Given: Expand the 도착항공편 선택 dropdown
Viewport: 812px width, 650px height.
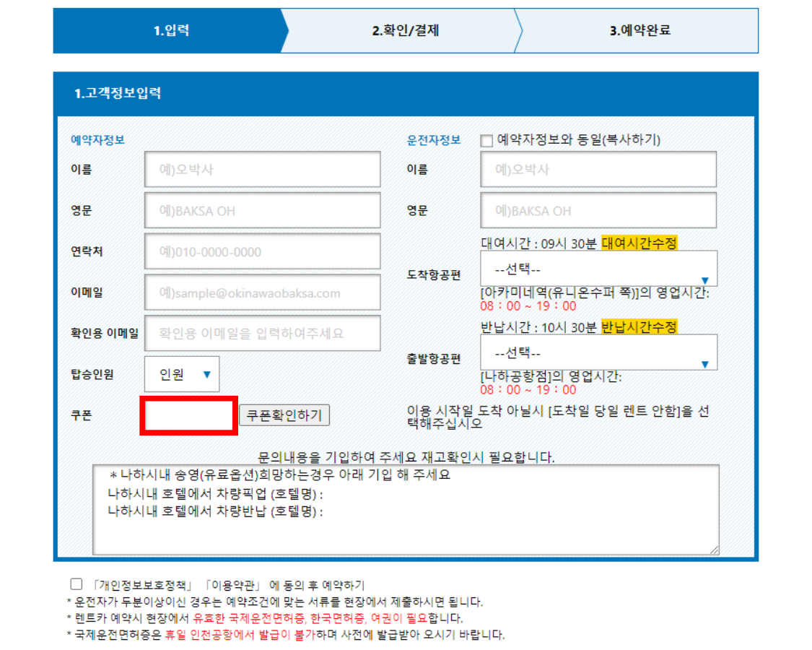Looking at the screenshot, I should [x=598, y=269].
